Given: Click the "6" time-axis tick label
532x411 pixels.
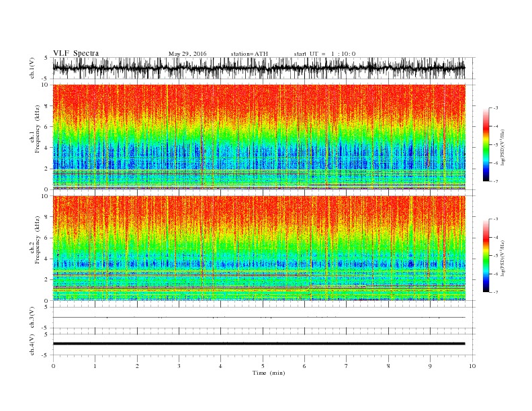Looking at the screenshot, I should click(304, 366).
